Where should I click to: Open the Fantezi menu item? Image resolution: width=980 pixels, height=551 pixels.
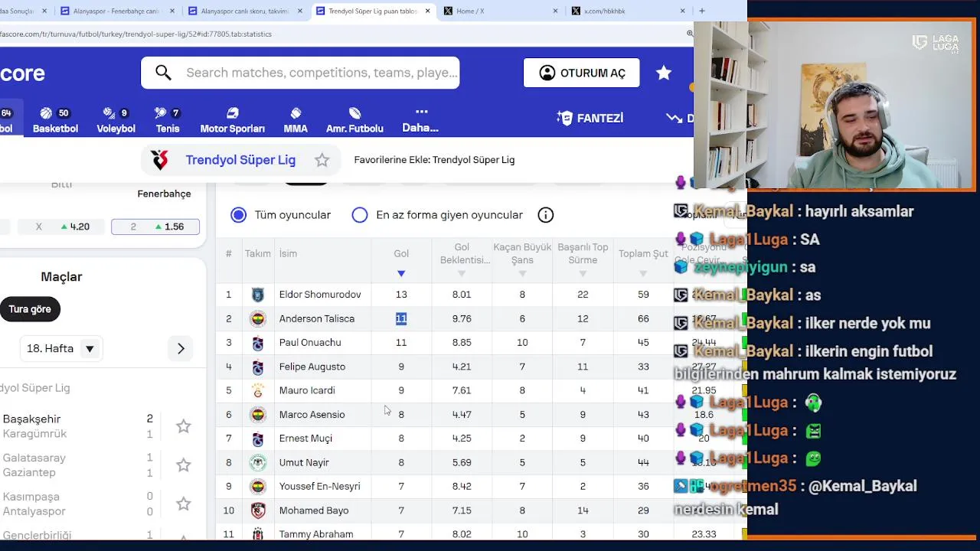point(590,118)
